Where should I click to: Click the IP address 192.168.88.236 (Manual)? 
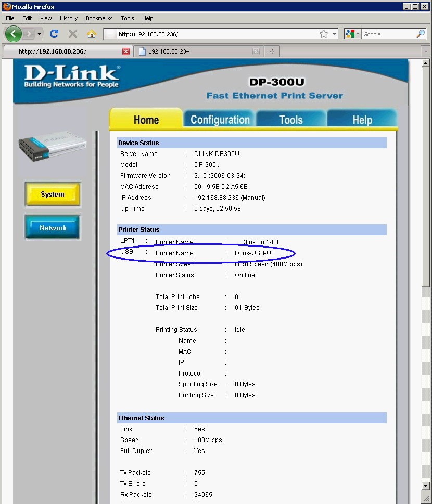click(230, 197)
